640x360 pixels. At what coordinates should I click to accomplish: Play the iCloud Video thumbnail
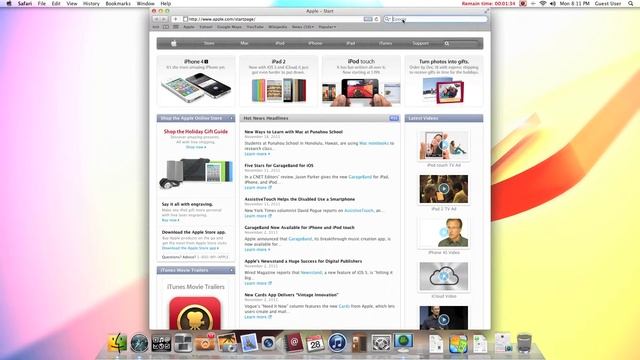tap(444, 277)
